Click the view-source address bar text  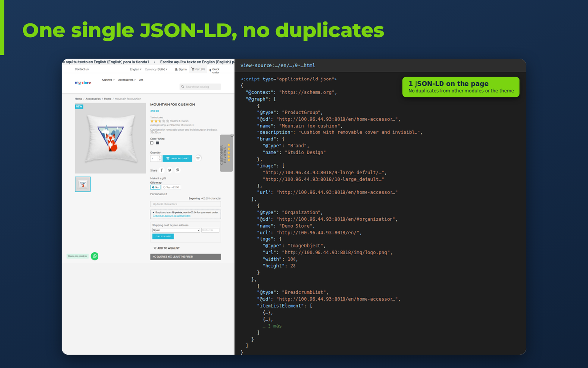[x=277, y=65]
